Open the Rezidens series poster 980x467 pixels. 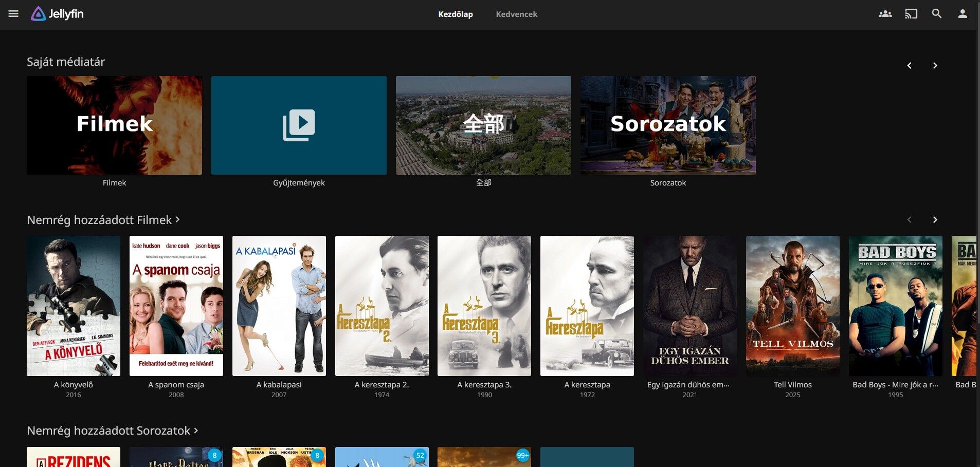point(74,457)
